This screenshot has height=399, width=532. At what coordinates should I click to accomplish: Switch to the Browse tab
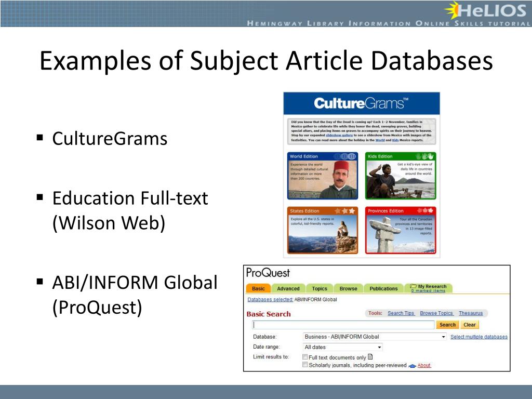click(x=348, y=288)
